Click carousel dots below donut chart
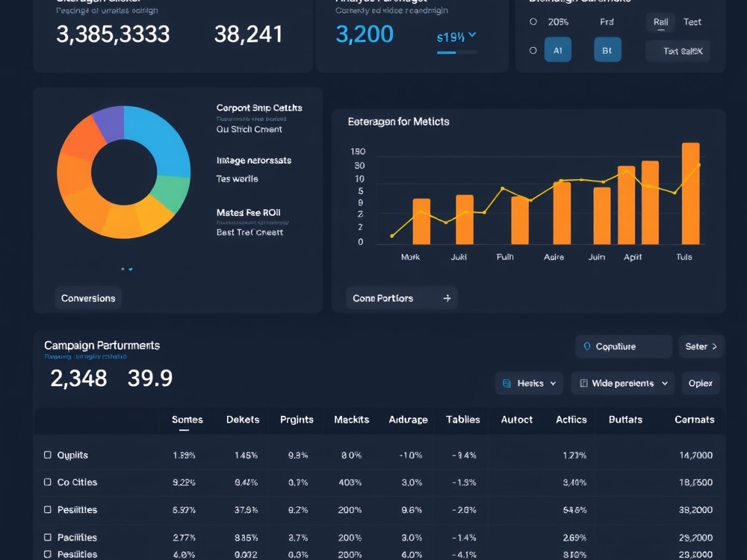Viewport: 747px width, 560px height. tap(127, 269)
